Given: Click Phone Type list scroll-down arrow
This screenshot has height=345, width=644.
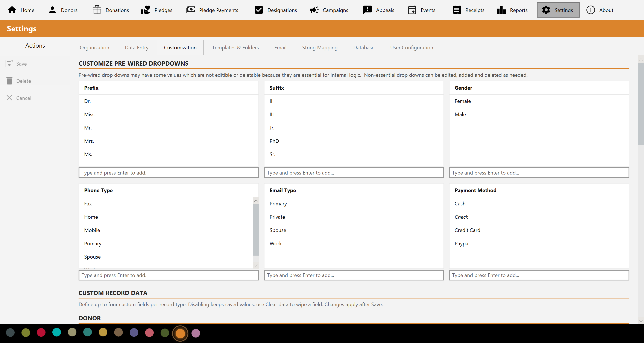Looking at the screenshot, I should (x=256, y=266).
